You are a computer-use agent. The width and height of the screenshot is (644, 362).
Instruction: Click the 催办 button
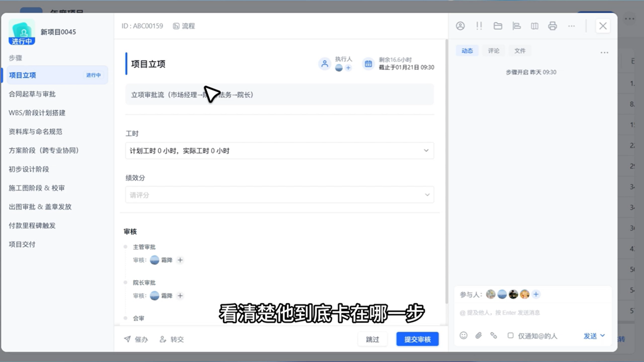[136, 339]
